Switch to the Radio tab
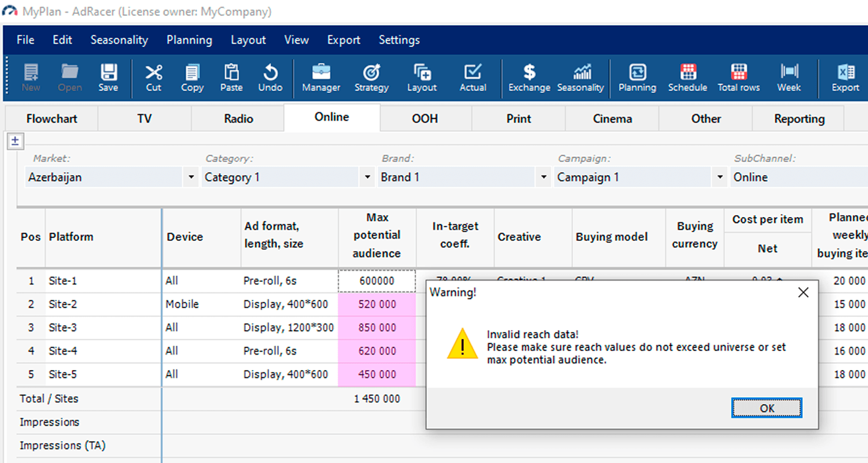The width and height of the screenshot is (868, 463). pos(239,119)
